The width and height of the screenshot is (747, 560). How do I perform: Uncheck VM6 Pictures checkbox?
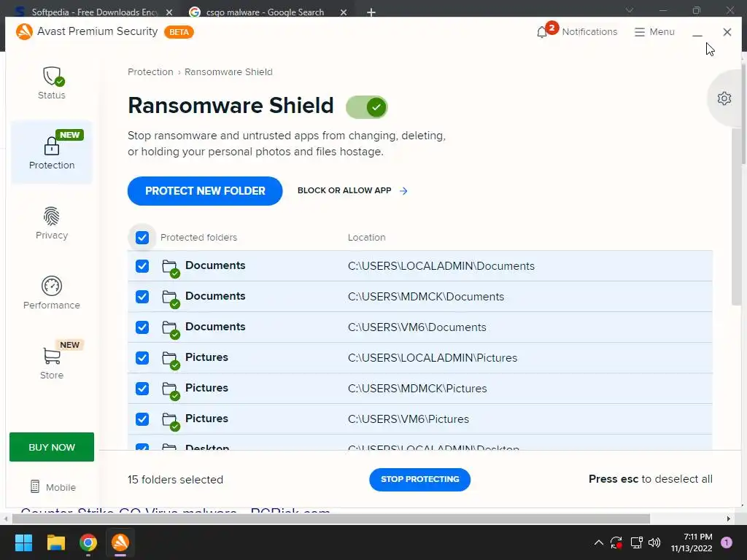click(x=142, y=419)
